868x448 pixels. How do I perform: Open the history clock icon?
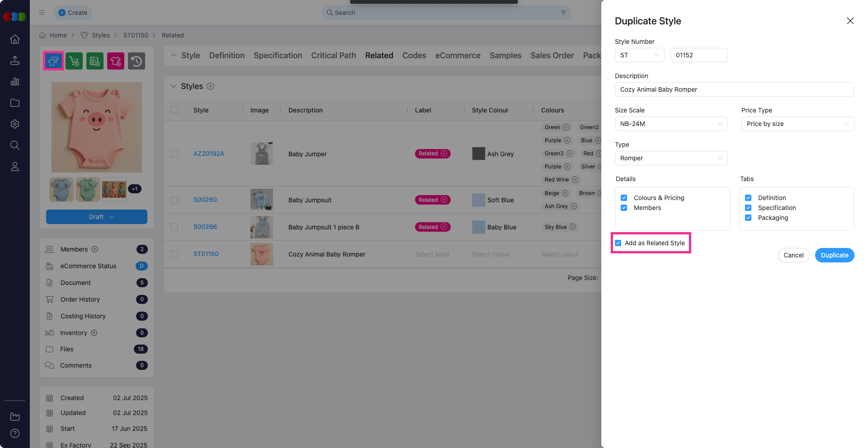(x=137, y=61)
